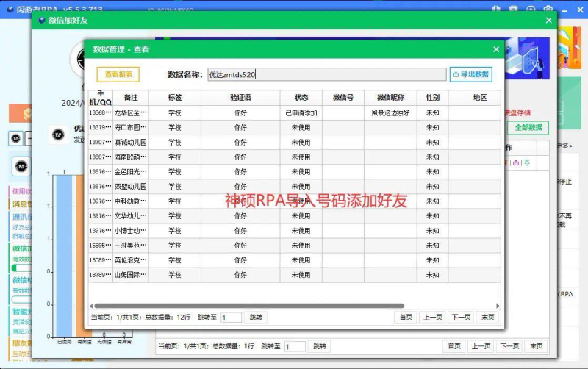Focus 跳转至 page input in 微信加好友 window
This screenshot has width=588, height=369.
coord(295,346)
